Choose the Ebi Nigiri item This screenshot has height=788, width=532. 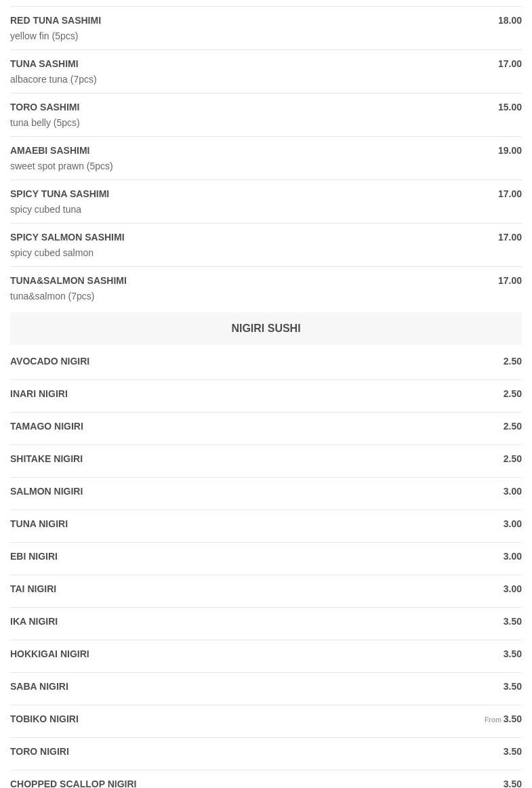pos(266,557)
